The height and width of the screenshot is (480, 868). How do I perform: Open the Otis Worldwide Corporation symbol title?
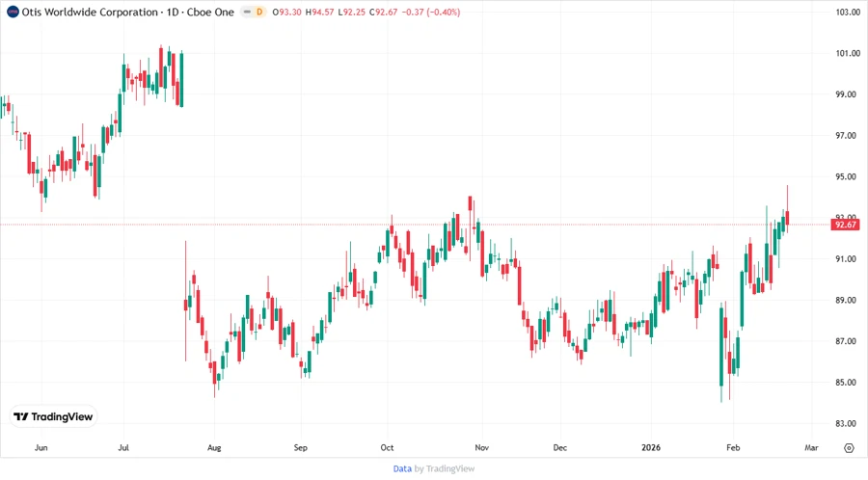pyautogui.click(x=128, y=12)
